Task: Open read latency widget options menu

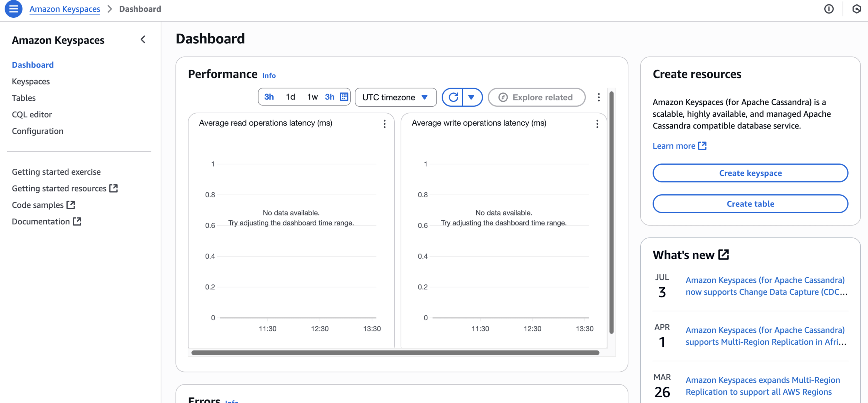Action: [384, 124]
